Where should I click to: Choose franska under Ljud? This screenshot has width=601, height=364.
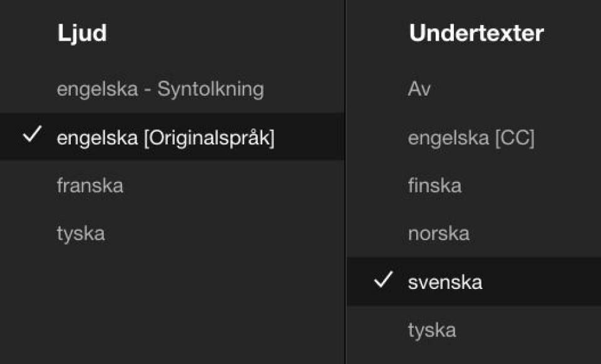click(x=90, y=186)
